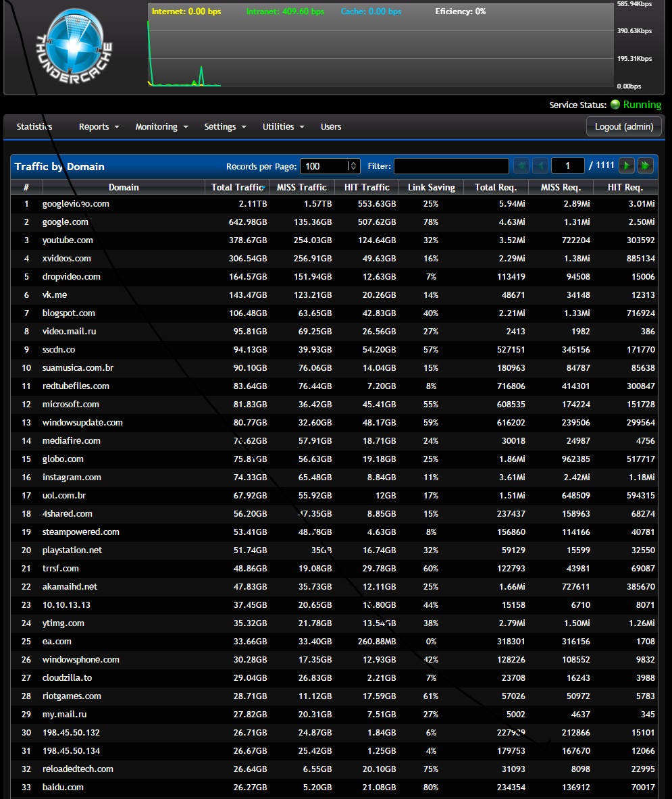Sort by the HIT Req. column header
The height and width of the screenshot is (799, 672).
click(625, 188)
